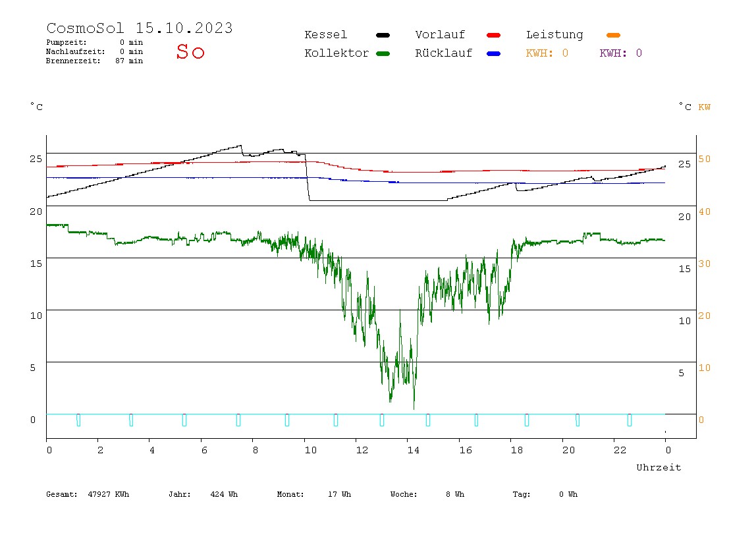Click the 'Woche:' label

click(404, 494)
